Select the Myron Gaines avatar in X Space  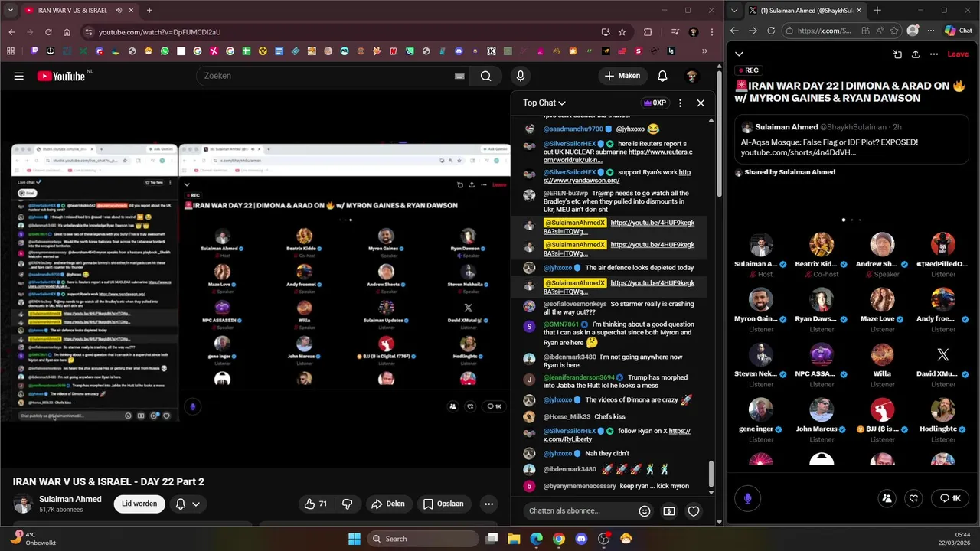click(x=760, y=299)
